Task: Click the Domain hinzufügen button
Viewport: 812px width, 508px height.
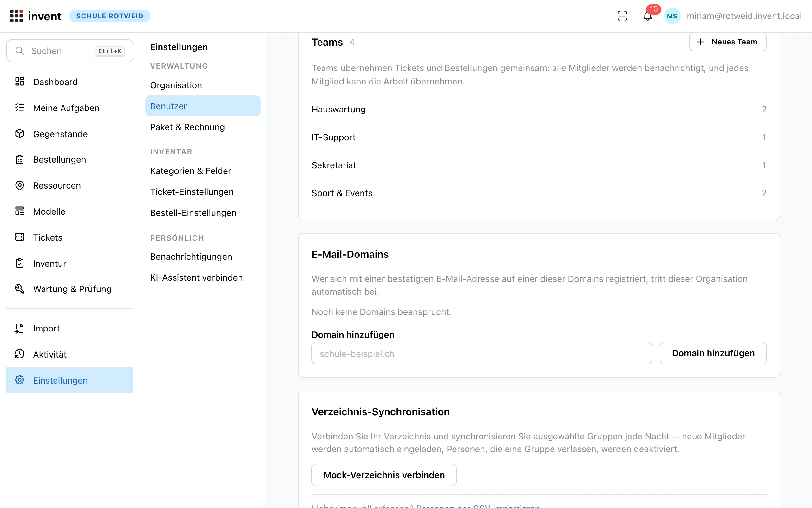Action: 713,353
